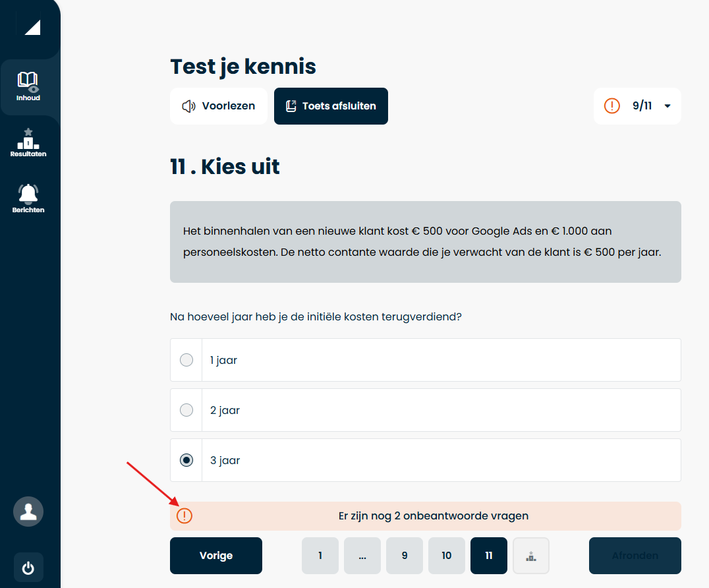The width and height of the screenshot is (709, 588).
Task: Click the warning icon in unanswered banner
Action: (185, 516)
